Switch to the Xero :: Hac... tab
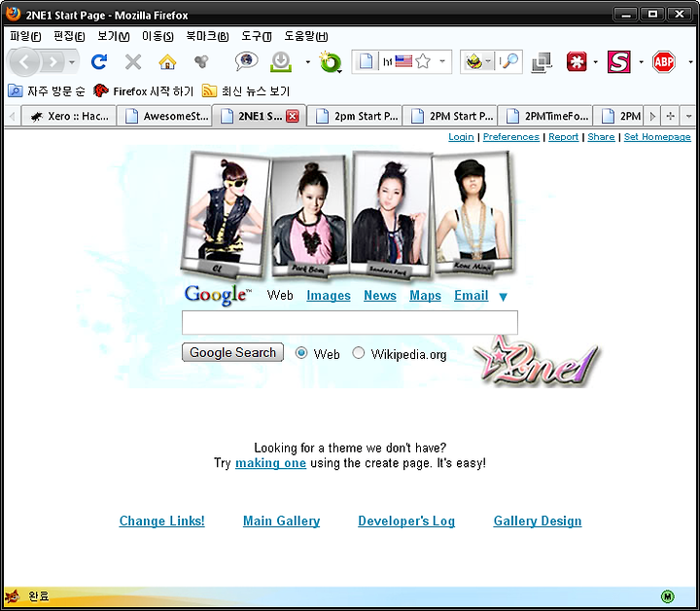The image size is (700, 611). point(69,116)
